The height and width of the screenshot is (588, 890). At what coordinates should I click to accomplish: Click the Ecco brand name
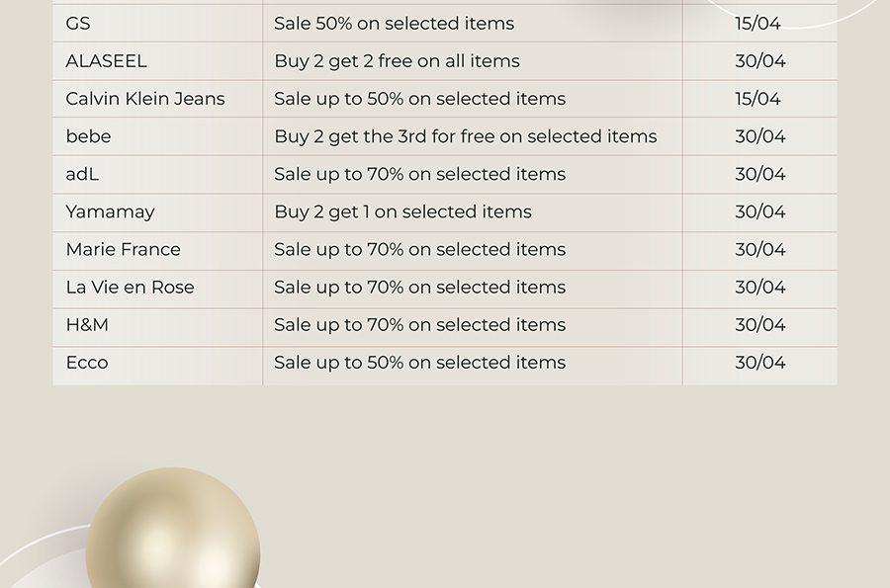(87, 363)
